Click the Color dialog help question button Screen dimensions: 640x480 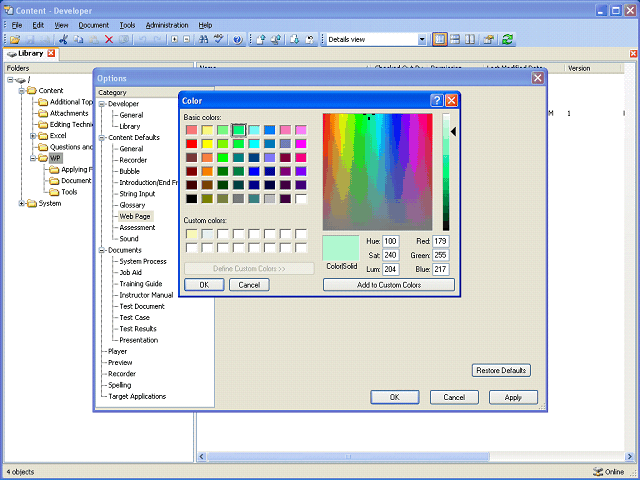[437, 101]
